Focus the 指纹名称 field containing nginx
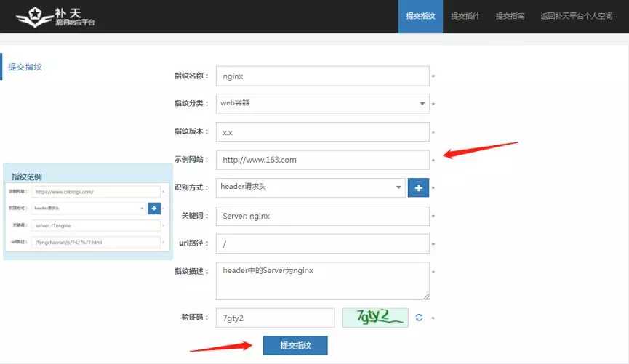 [322, 76]
